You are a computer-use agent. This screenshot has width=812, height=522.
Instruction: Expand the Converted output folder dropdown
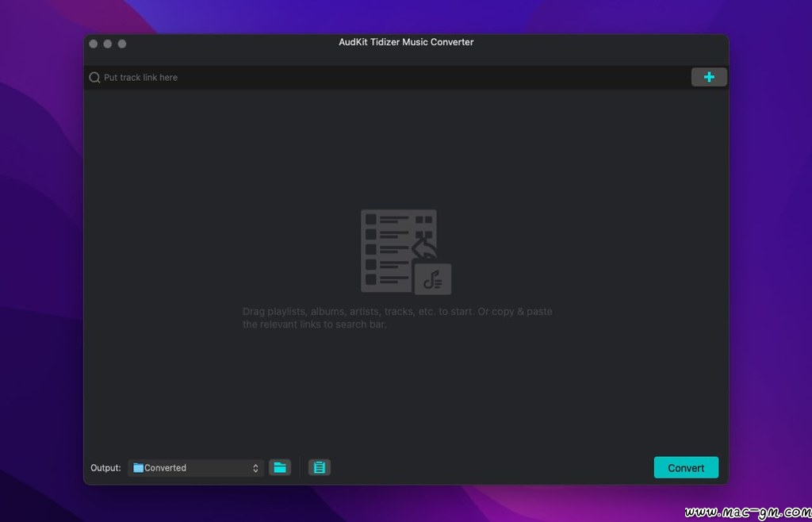196,467
